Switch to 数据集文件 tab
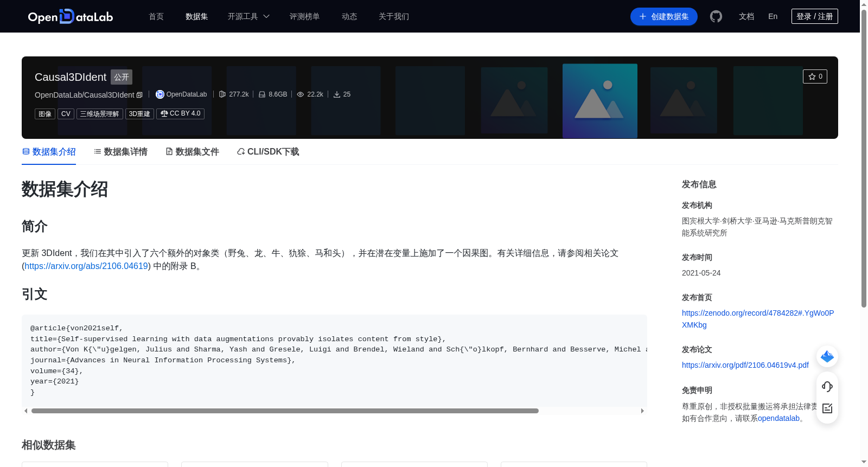 192,152
